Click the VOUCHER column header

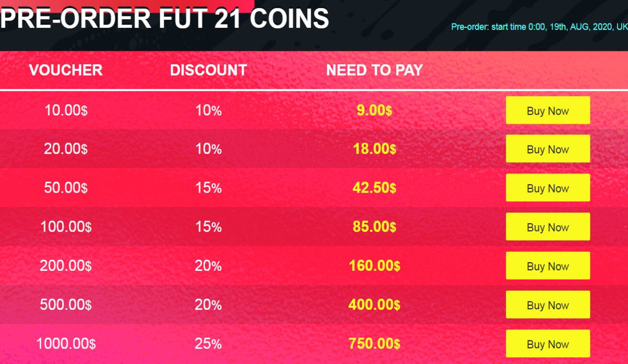point(66,70)
